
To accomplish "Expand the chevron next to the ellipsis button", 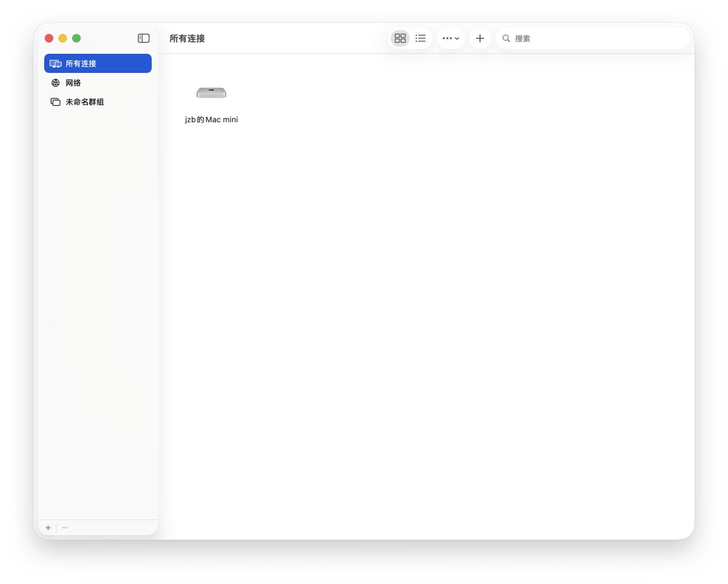I will [456, 38].
